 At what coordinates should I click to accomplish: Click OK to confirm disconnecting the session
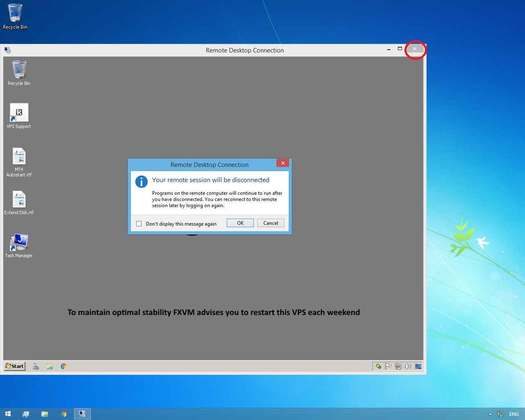[x=240, y=223]
